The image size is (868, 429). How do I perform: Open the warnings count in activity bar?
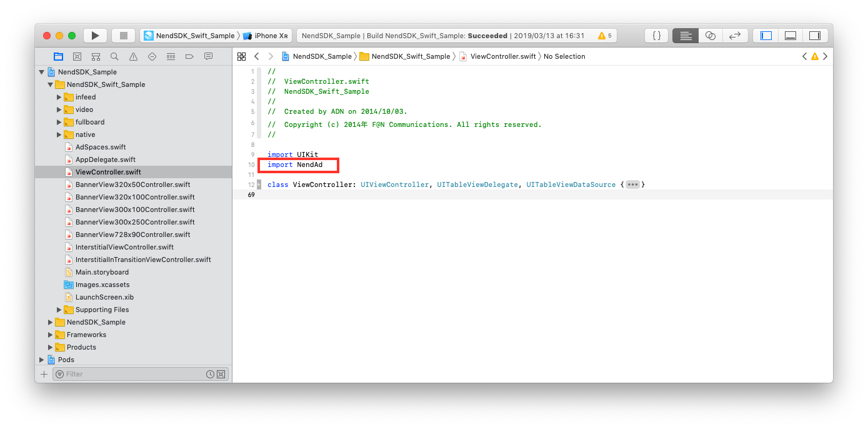pyautogui.click(x=605, y=36)
